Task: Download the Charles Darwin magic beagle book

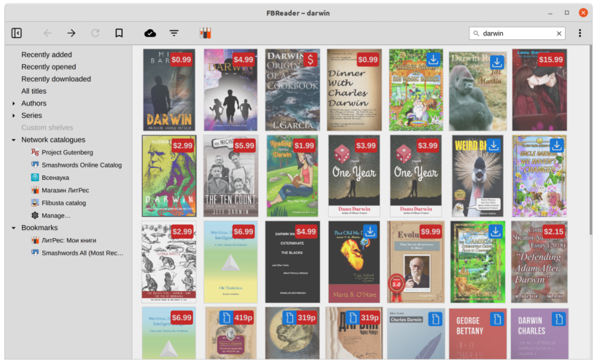Action: click(433, 60)
